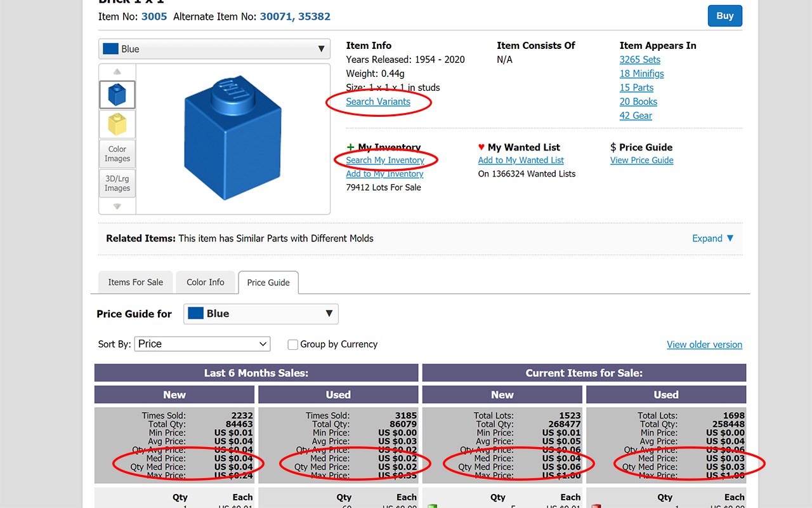
Task: Click Search My Inventory link
Action: click(x=385, y=161)
